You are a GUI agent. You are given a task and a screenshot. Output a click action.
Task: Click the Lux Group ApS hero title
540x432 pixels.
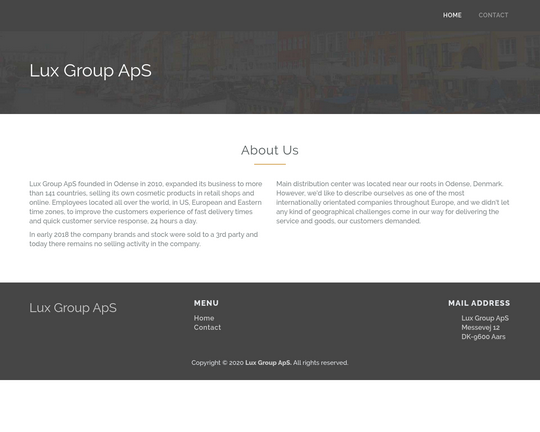(x=90, y=71)
